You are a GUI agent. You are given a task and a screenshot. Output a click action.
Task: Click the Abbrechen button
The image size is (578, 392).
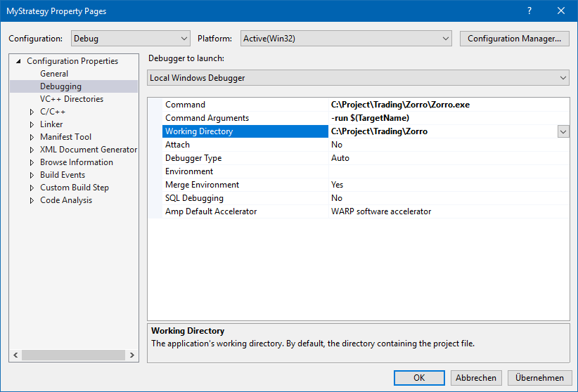(476, 377)
